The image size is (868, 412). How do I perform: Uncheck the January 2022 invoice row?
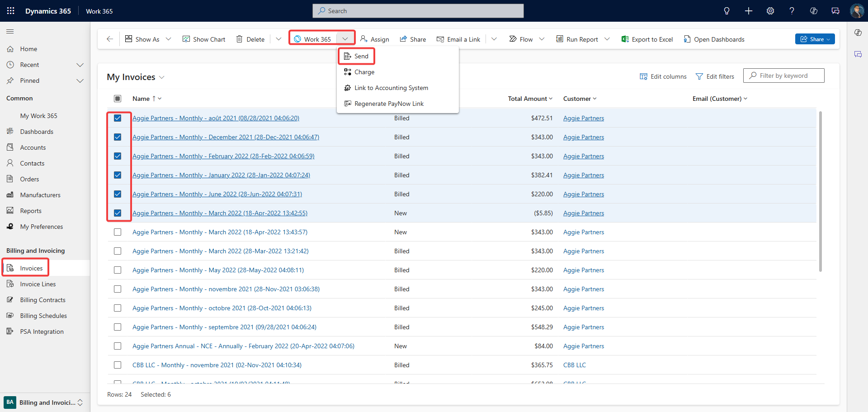tap(118, 175)
